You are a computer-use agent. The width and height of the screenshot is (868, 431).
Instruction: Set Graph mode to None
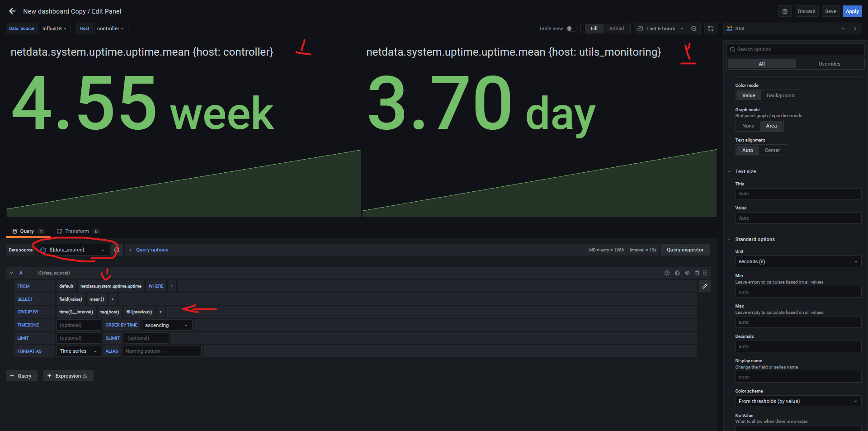[x=748, y=126]
